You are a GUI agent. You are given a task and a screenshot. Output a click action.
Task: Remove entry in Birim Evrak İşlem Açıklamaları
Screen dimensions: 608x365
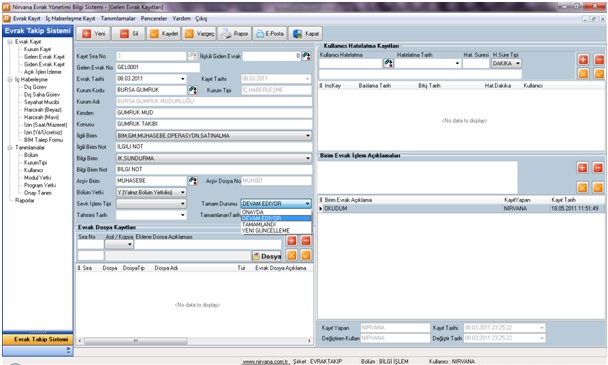pos(598,168)
